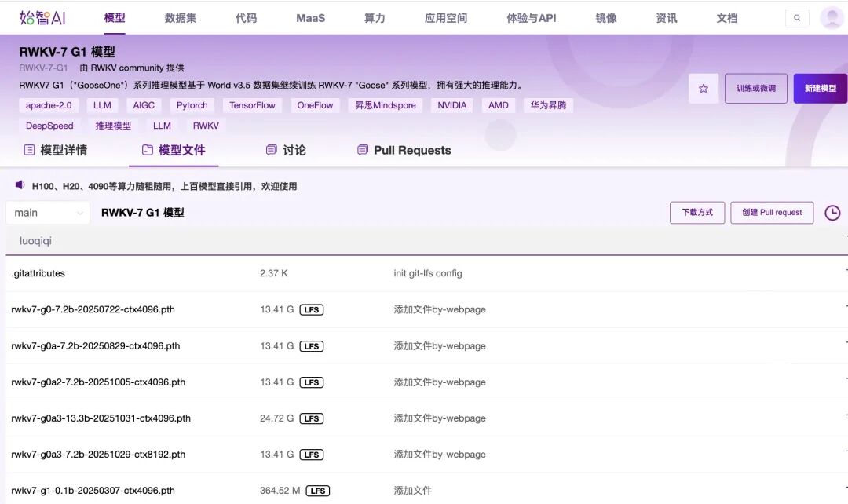
Task: Open MaaS in top navigation
Action: (x=310, y=18)
